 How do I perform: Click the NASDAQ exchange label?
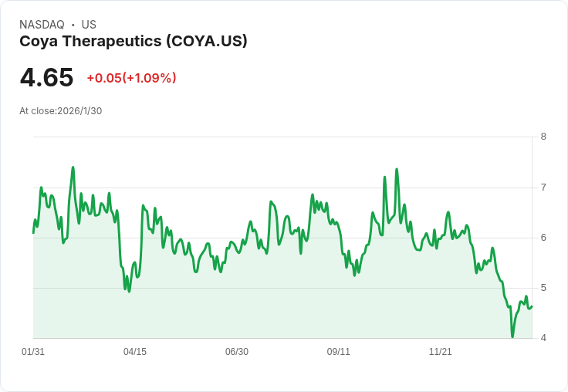[42, 25]
